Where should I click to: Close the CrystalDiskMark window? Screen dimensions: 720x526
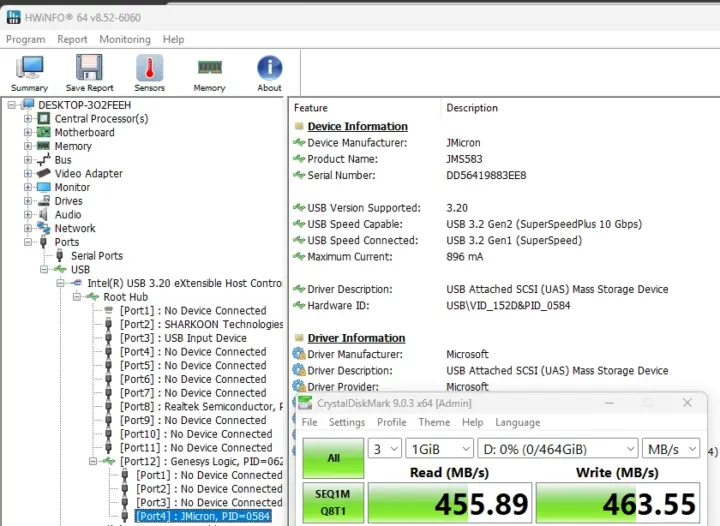pos(687,403)
